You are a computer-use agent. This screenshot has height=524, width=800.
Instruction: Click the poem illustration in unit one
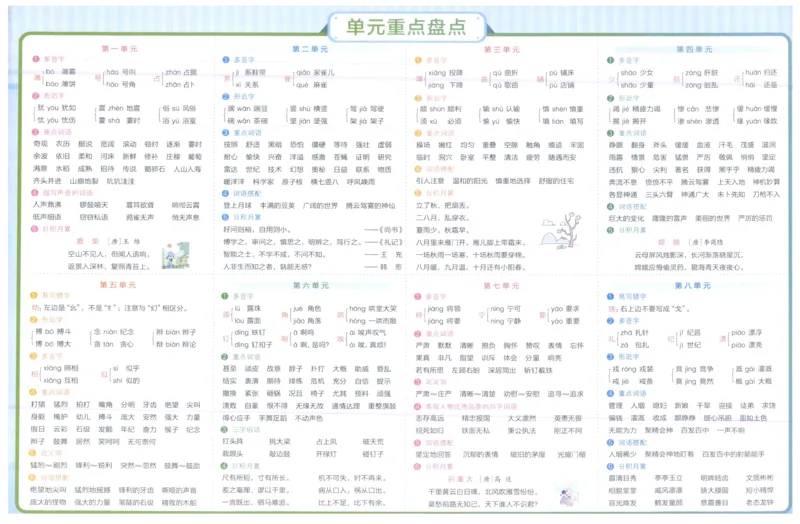click(x=176, y=255)
